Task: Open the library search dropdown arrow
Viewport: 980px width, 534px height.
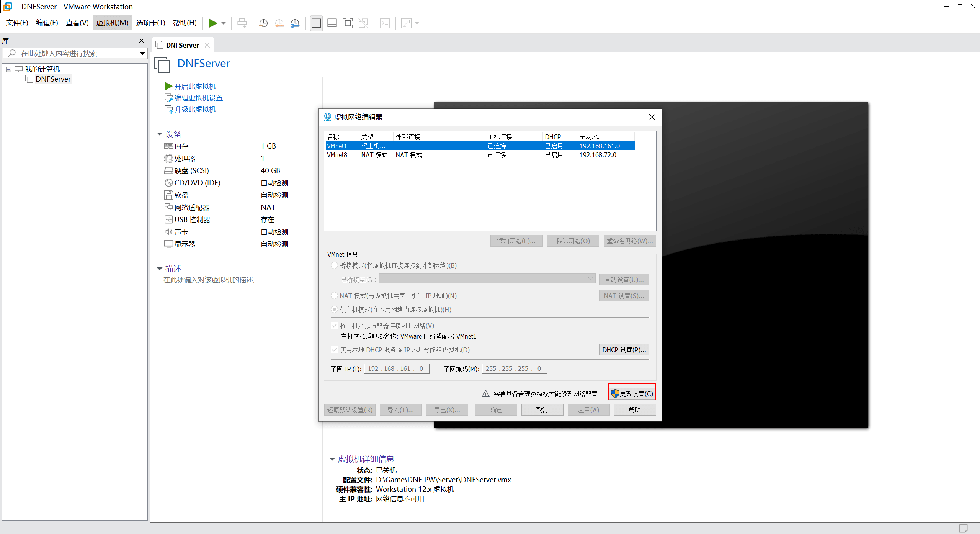Action: click(x=142, y=53)
